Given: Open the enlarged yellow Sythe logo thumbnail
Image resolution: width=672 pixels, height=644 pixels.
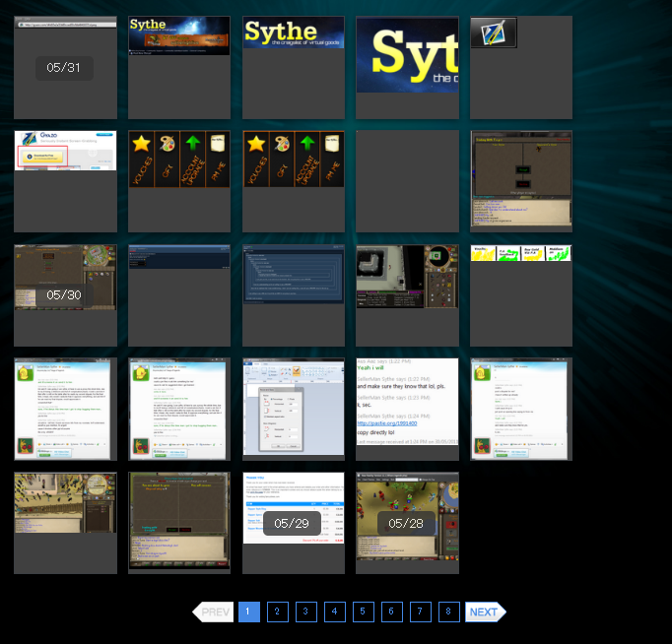Looking at the screenshot, I should (x=407, y=67).
